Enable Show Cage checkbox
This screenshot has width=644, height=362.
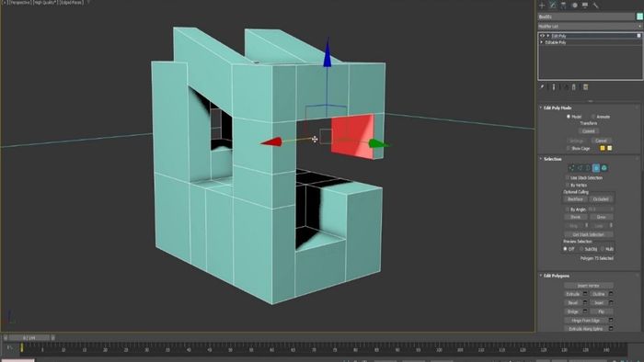pos(569,148)
